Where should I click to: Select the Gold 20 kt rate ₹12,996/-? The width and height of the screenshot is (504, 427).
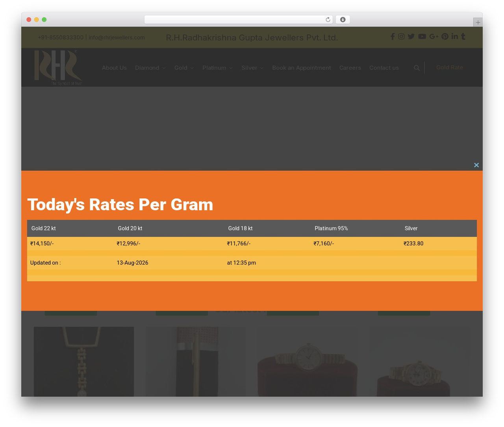pos(128,243)
